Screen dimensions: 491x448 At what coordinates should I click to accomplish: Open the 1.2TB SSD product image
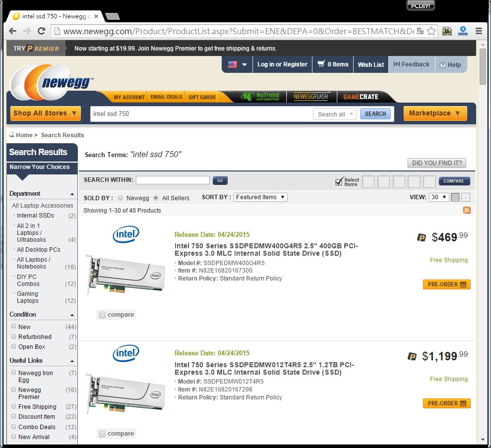coord(125,393)
